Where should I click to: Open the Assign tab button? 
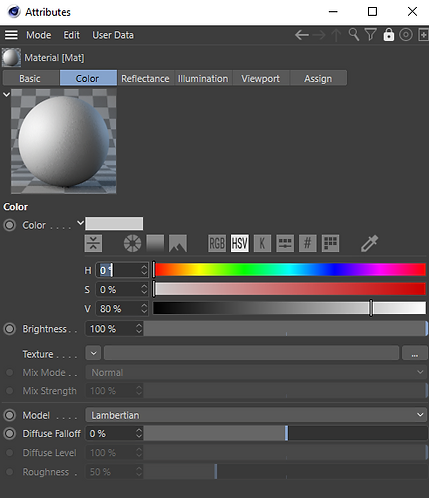tap(318, 78)
